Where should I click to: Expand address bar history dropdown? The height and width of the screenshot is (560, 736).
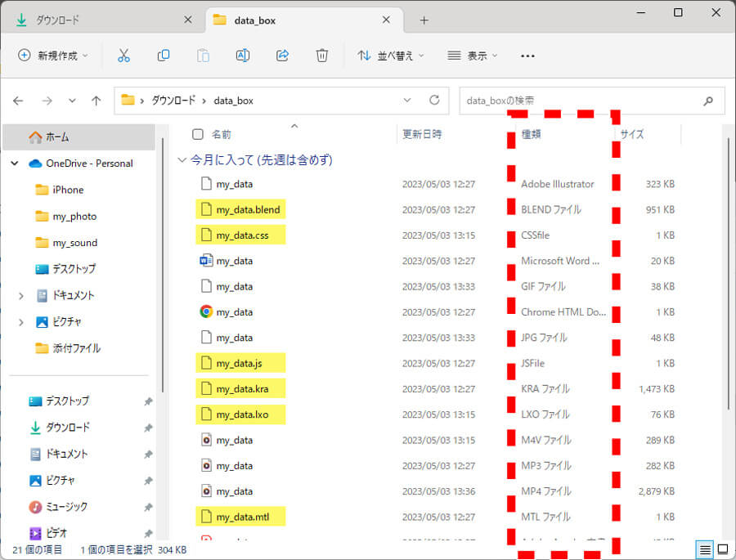coord(407,100)
